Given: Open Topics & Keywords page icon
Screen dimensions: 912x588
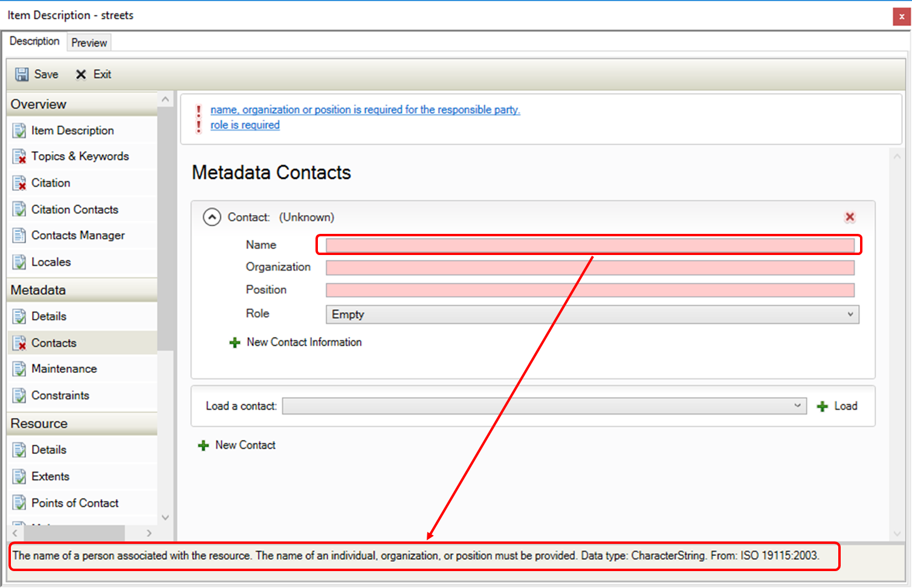Looking at the screenshot, I should coord(19,157).
